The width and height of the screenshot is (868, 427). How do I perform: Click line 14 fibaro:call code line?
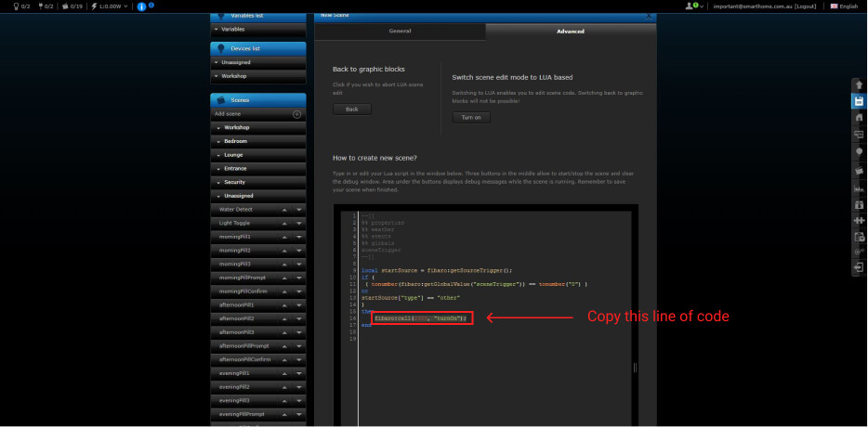421,318
